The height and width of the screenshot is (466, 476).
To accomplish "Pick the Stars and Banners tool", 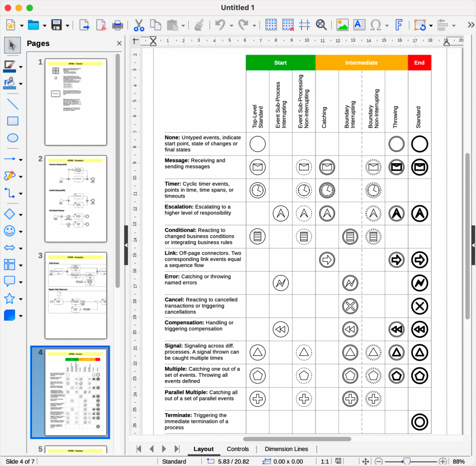I will pos(9,298).
